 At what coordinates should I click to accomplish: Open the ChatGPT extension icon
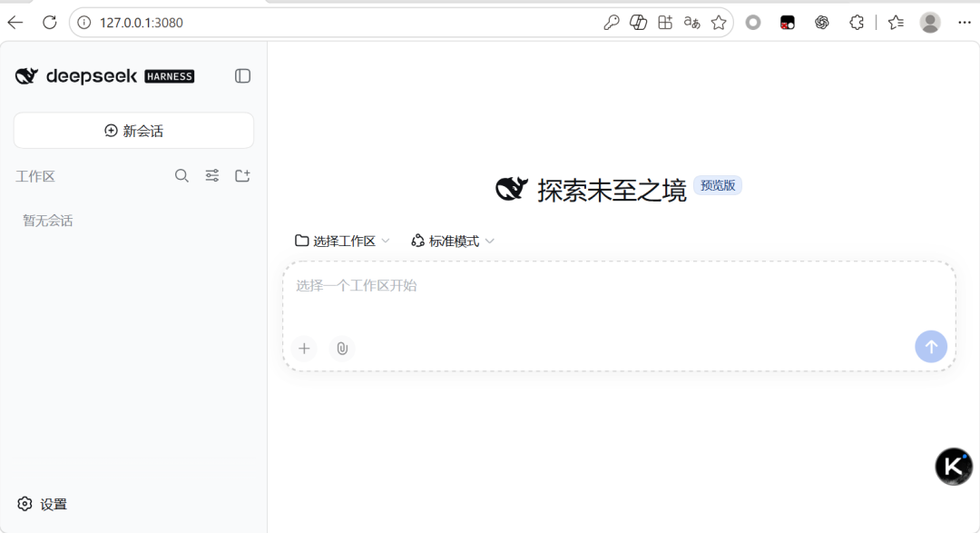point(822,23)
